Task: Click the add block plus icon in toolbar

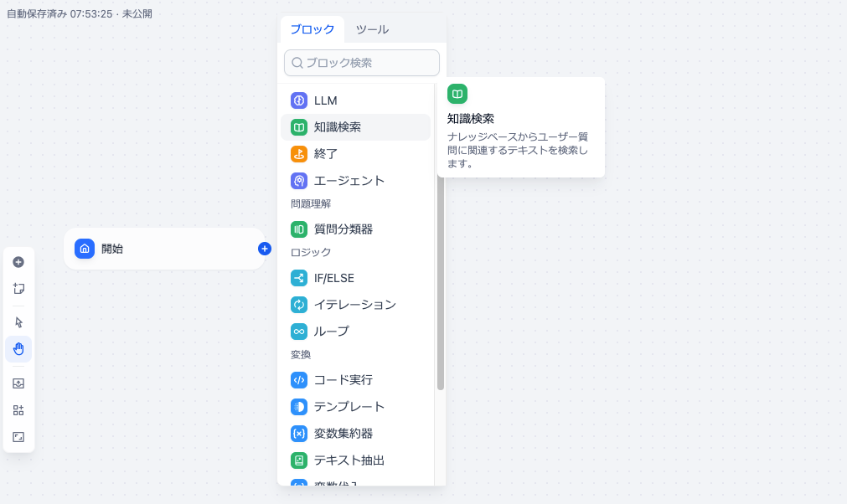Action: 18,262
